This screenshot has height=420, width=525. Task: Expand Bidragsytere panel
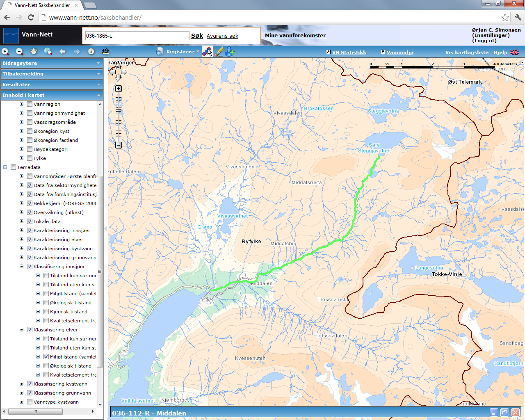pyautogui.click(x=51, y=63)
